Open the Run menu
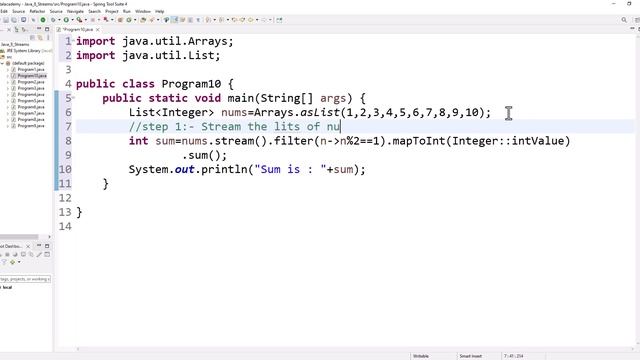This screenshot has width=640, height=360. [x=127, y=11]
